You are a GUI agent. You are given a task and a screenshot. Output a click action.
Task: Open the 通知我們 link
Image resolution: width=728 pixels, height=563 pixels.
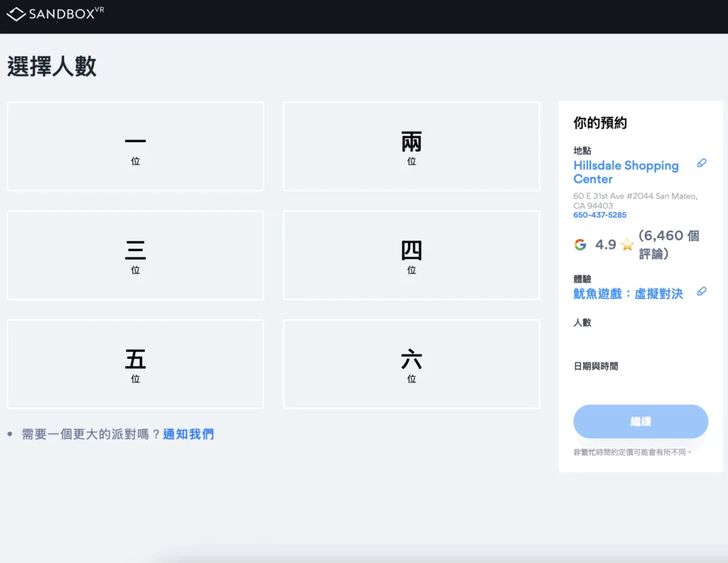click(x=188, y=434)
